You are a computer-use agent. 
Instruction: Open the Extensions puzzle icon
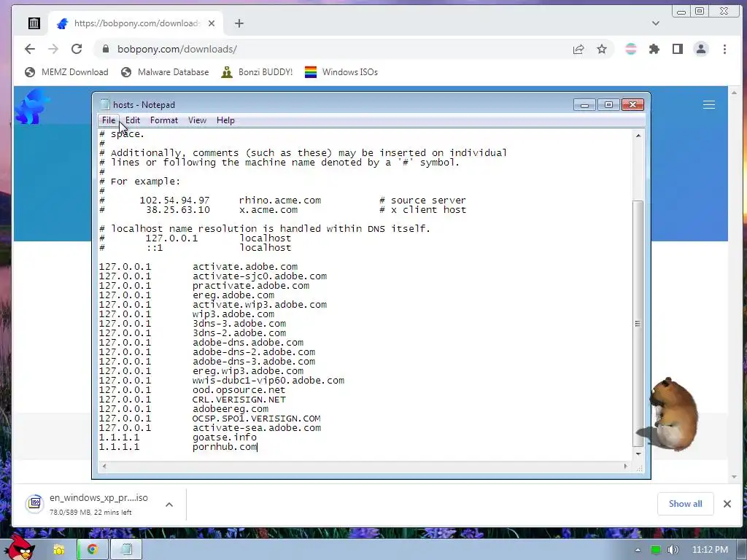click(x=654, y=49)
